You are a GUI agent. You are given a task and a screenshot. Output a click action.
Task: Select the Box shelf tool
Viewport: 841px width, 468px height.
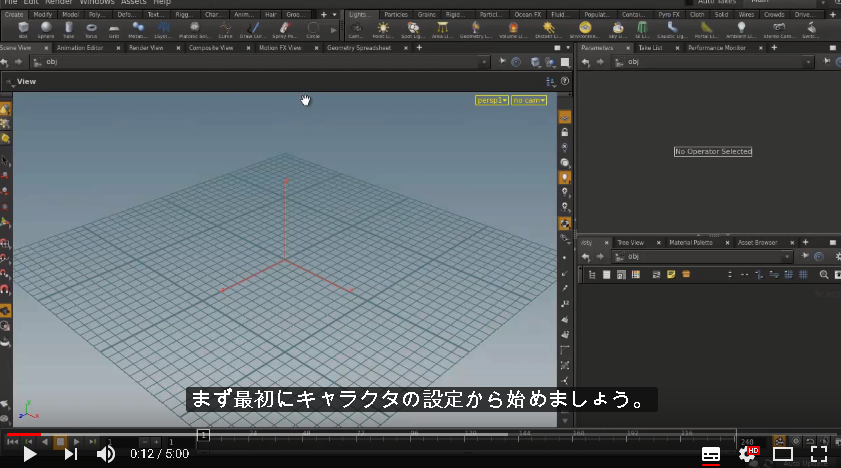click(x=23, y=29)
